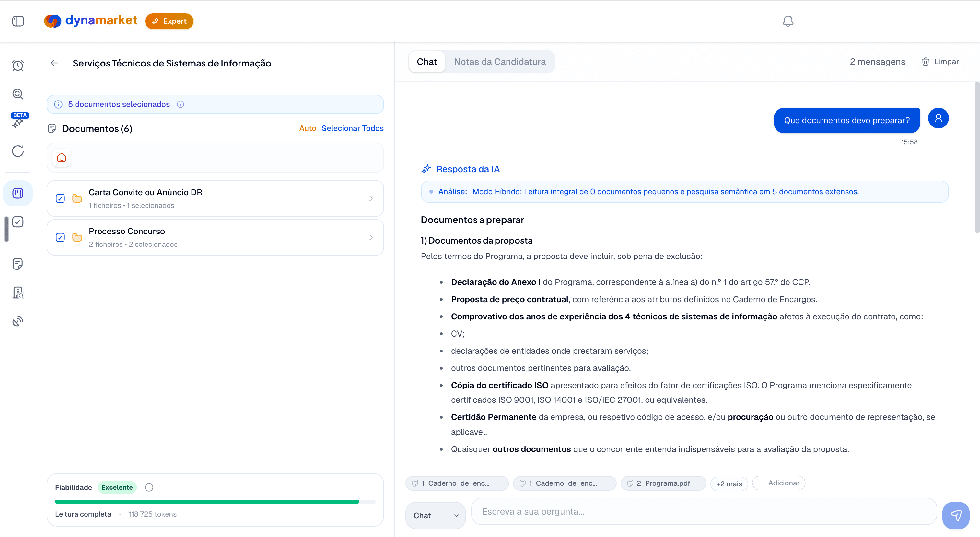Click the Que documentos devo preparar message

(847, 120)
